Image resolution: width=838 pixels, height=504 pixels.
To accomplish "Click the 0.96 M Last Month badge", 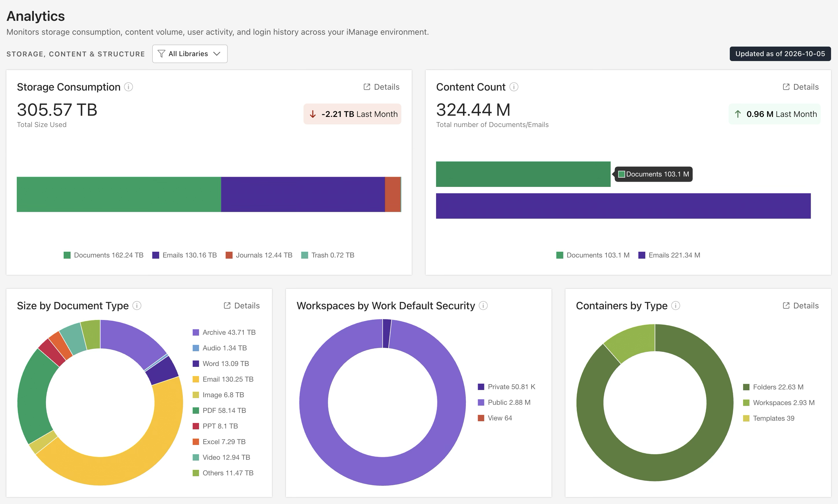I will (774, 114).
